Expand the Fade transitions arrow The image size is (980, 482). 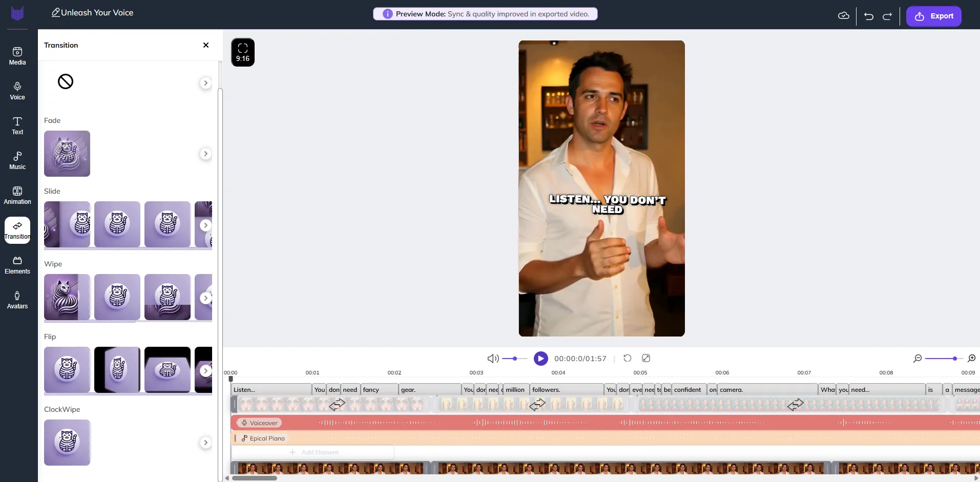[205, 154]
